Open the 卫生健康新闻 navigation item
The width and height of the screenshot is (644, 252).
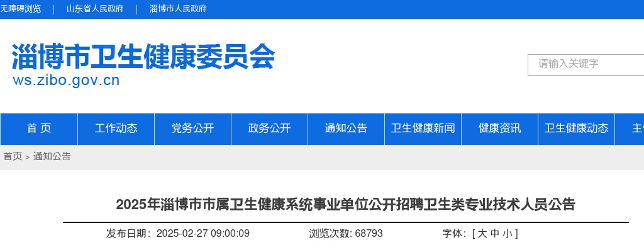pyautogui.click(x=423, y=129)
